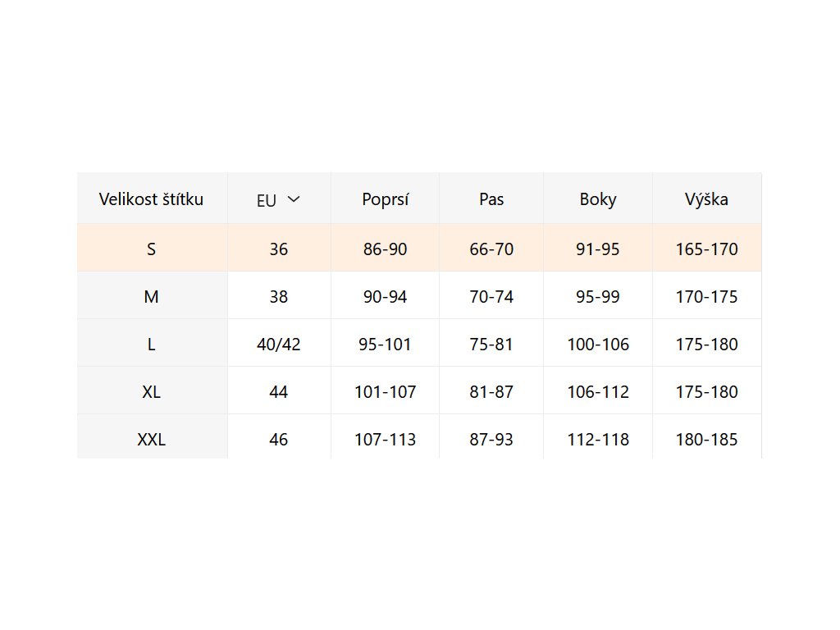
Task: Select the XL size row label
Action: (x=151, y=392)
